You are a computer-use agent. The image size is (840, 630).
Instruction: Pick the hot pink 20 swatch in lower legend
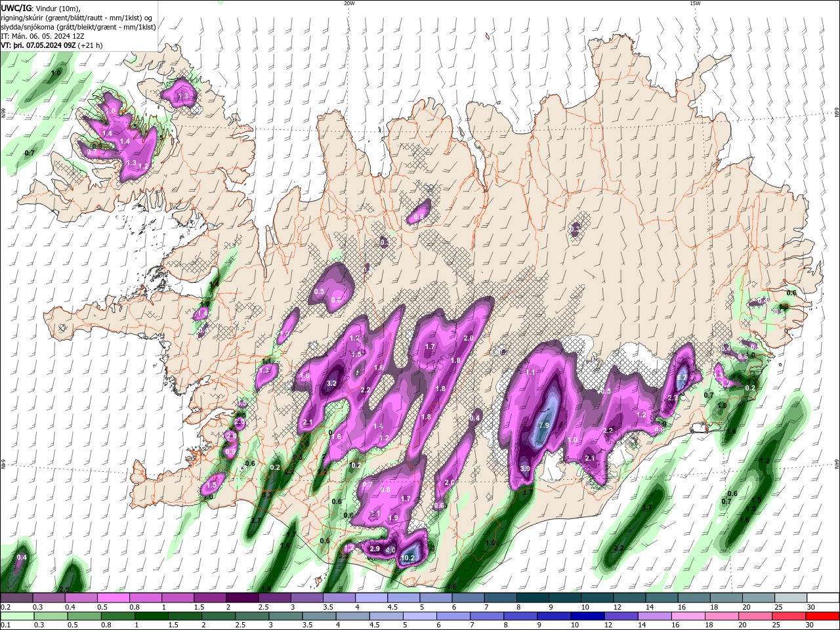[x=755, y=616]
